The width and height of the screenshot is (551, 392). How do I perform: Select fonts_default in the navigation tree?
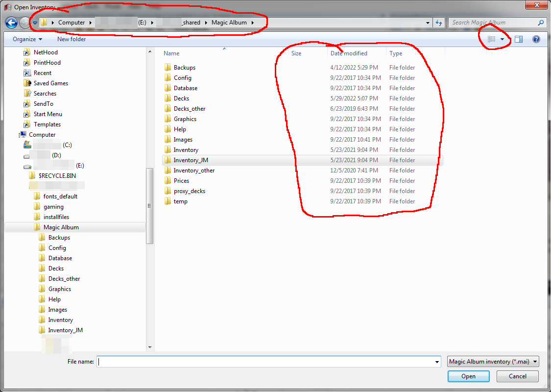pyautogui.click(x=60, y=196)
